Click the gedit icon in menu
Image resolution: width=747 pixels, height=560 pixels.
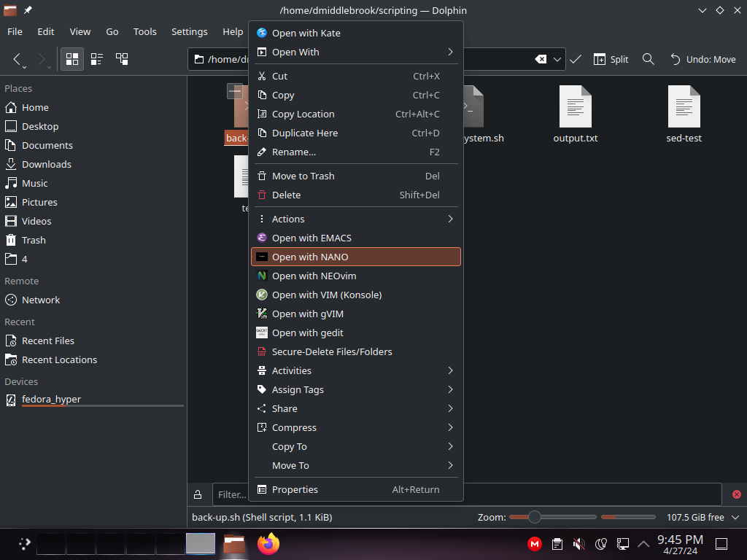click(x=262, y=332)
